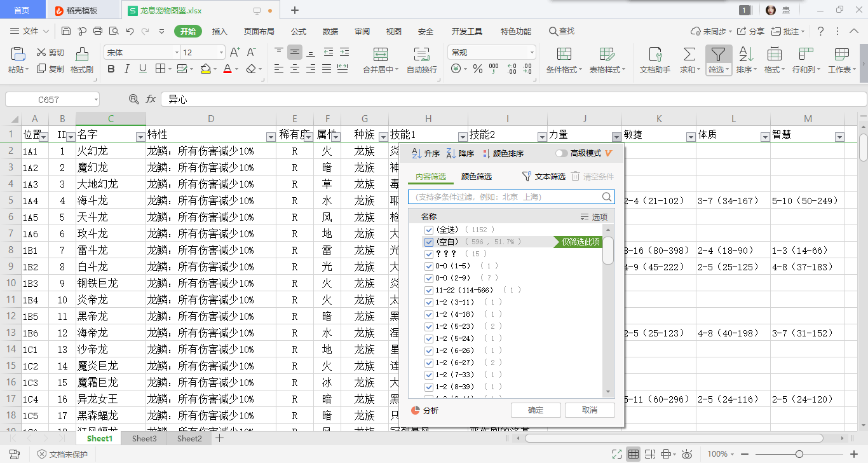Open the Document Assistant 文档助手
The height and width of the screenshot is (463, 868).
pos(654,61)
